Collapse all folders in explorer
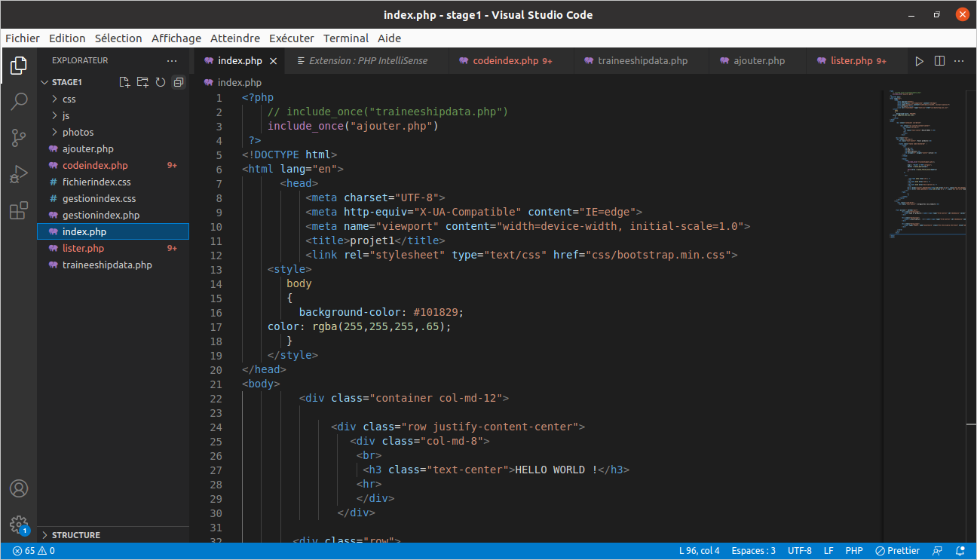977x560 pixels. click(179, 82)
